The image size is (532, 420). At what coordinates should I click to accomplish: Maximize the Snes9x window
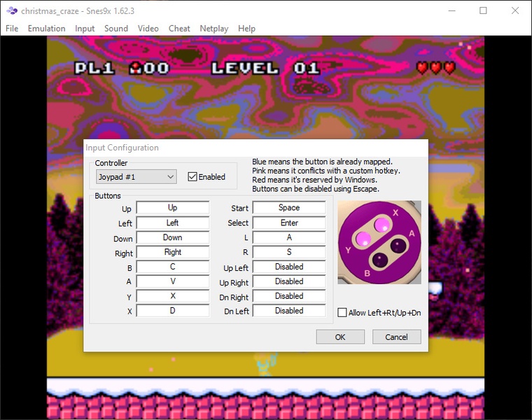click(483, 10)
